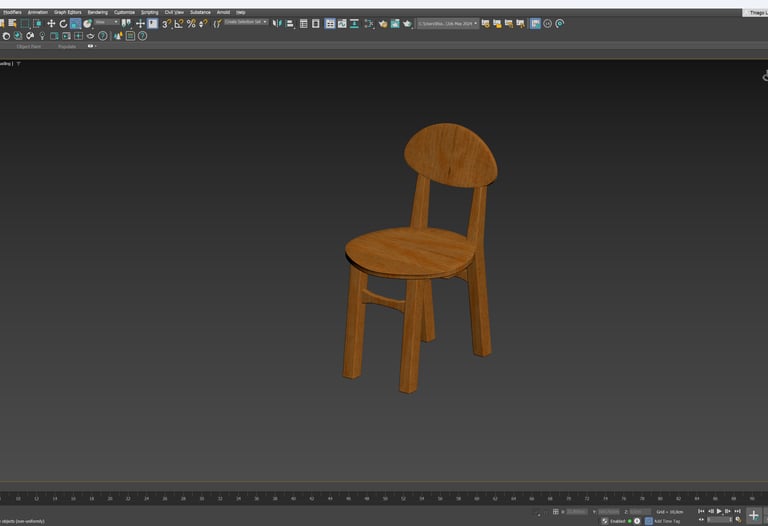768x526 pixels.
Task: Expand the reference coordinate system View dropdown
Action: click(106, 21)
